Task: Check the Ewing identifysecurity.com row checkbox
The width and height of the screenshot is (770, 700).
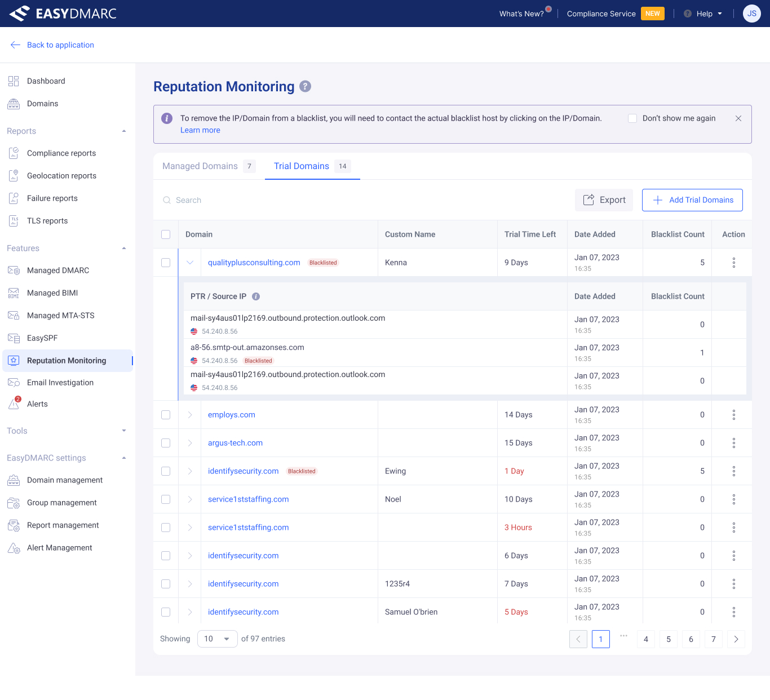Action: (x=166, y=471)
